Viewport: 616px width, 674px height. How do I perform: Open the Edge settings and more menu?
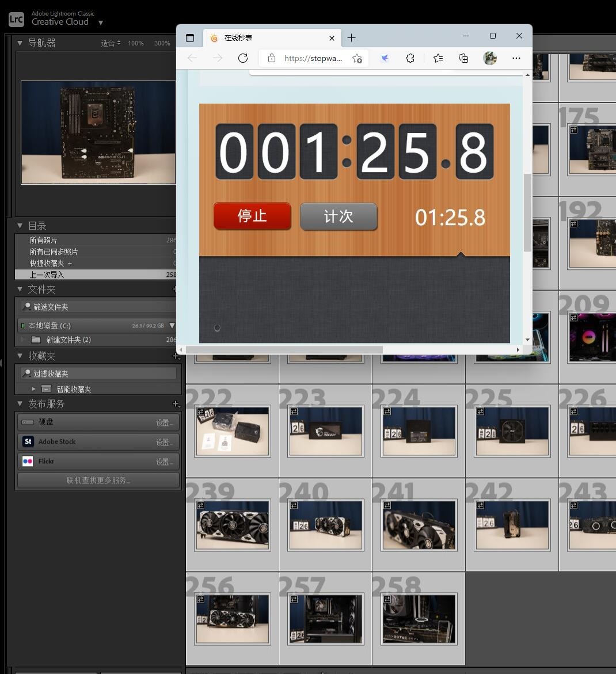pyautogui.click(x=516, y=58)
